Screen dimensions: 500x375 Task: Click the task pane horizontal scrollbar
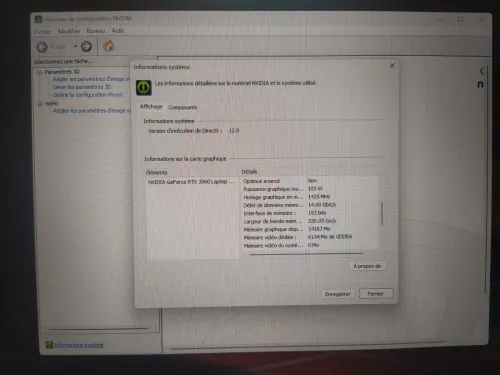point(99,329)
